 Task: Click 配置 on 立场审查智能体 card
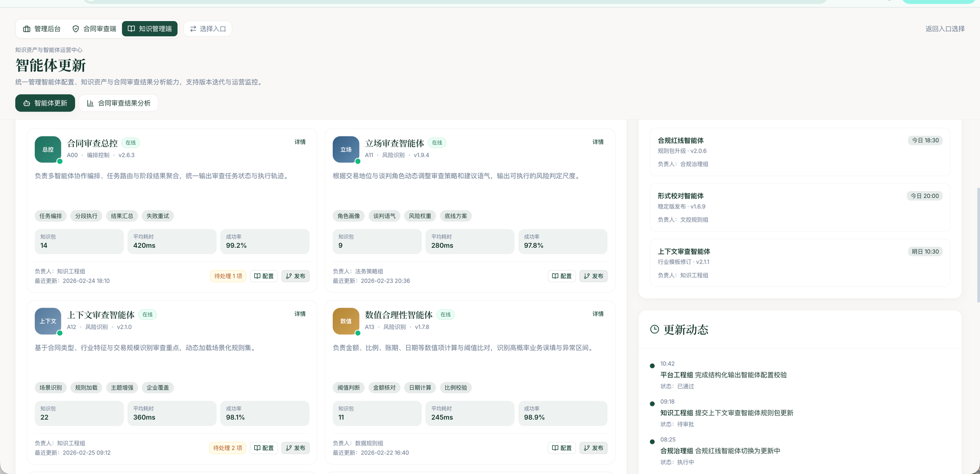pos(562,276)
